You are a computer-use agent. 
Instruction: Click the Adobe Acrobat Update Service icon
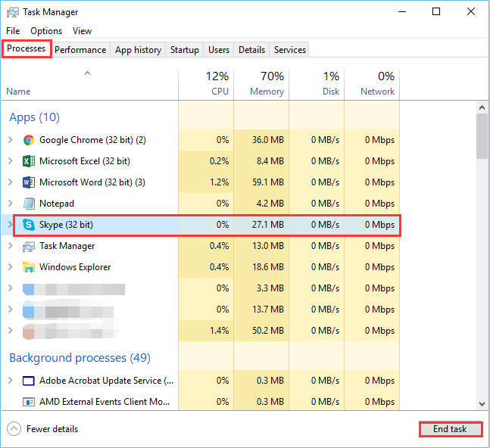coord(29,381)
